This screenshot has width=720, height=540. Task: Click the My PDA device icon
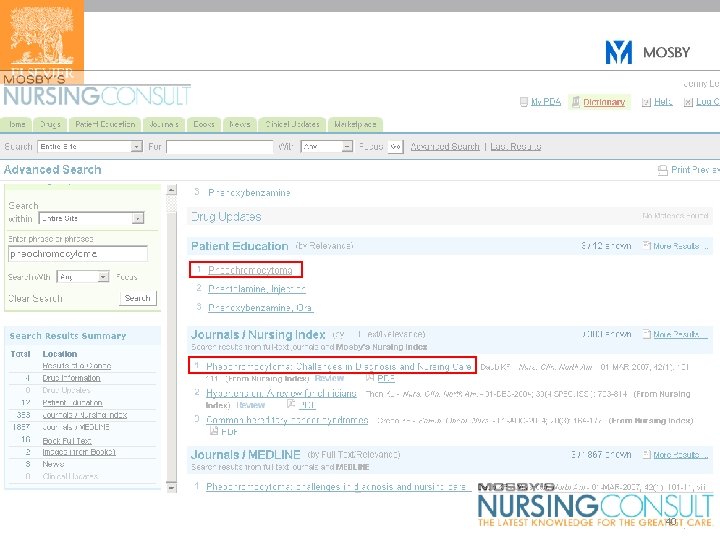(x=523, y=102)
